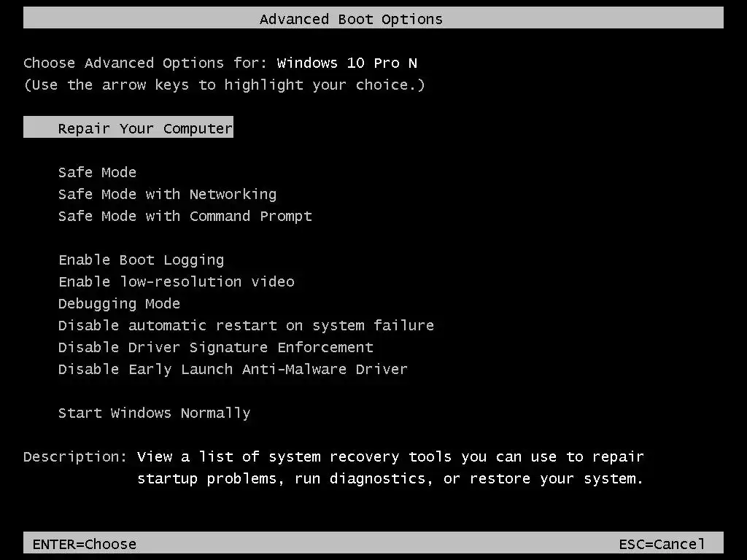Choose Start Windows Normally
The width and height of the screenshot is (747, 560).
pyautogui.click(x=154, y=413)
